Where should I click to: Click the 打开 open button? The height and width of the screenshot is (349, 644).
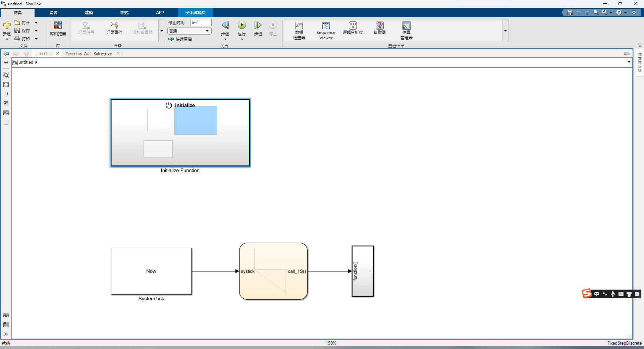point(22,23)
